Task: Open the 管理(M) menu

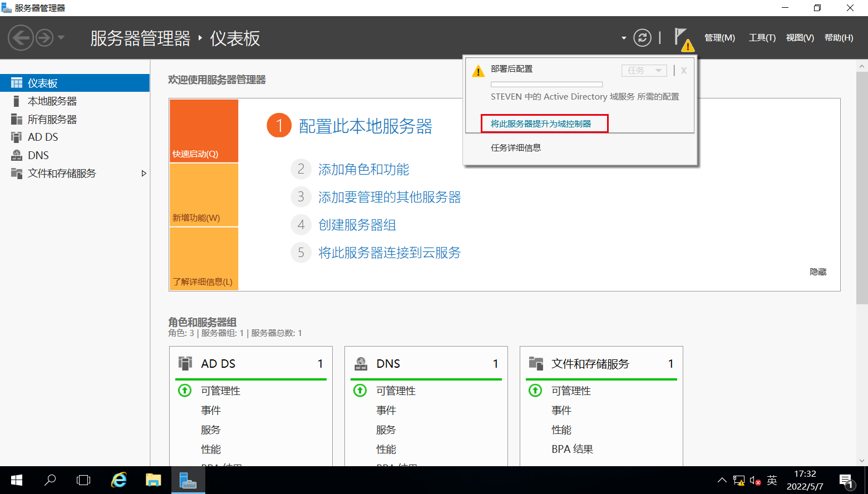Action: [719, 38]
